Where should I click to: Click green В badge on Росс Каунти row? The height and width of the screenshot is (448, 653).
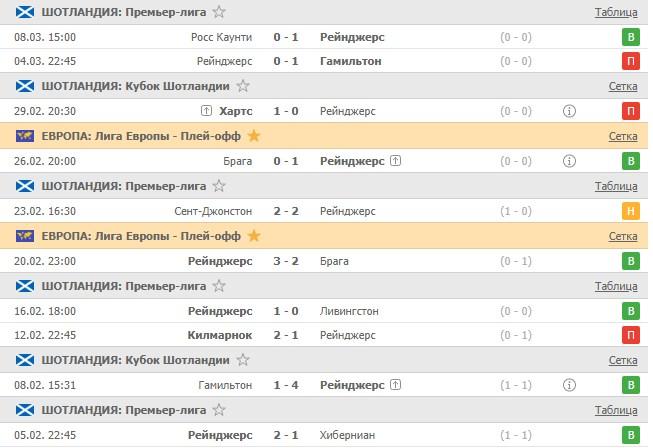click(631, 37)
